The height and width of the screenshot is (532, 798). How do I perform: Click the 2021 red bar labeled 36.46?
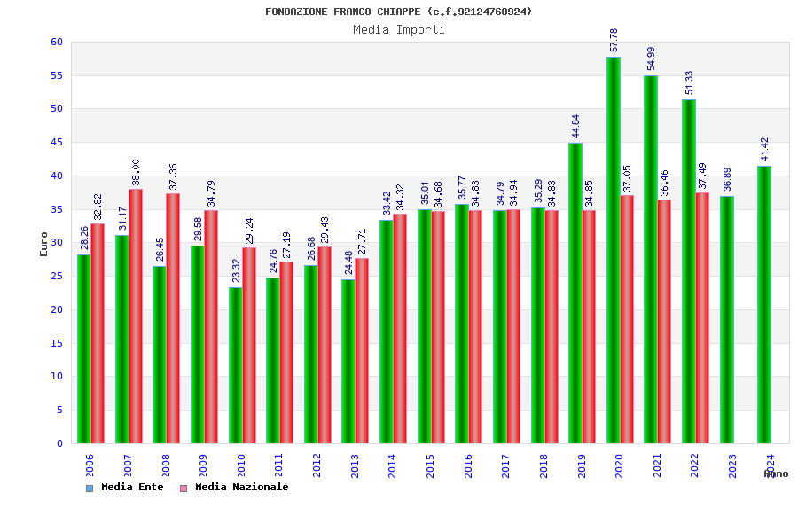[x=665, y=321]
